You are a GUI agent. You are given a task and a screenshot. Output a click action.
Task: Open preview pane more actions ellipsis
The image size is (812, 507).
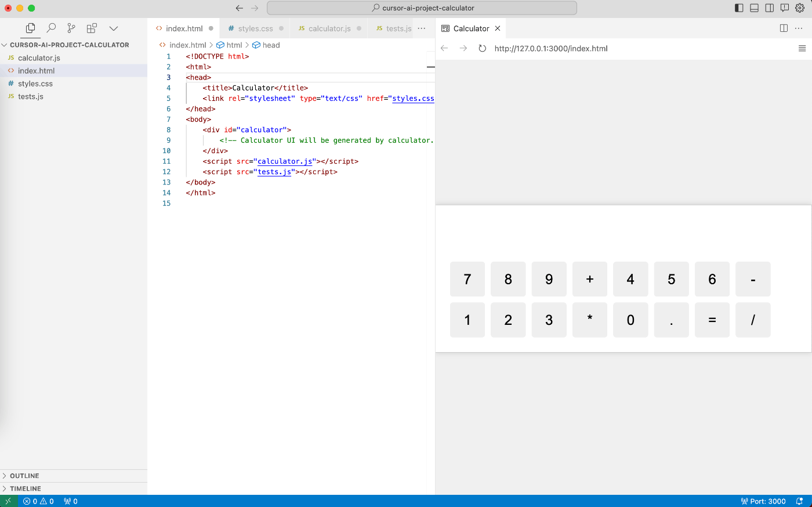(799, 28)
